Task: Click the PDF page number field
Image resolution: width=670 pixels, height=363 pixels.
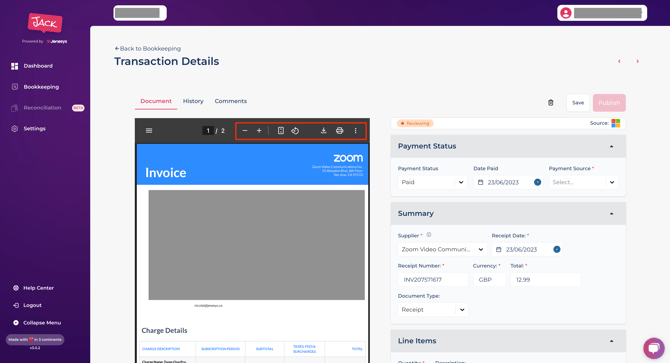Action: pos(208,131)
